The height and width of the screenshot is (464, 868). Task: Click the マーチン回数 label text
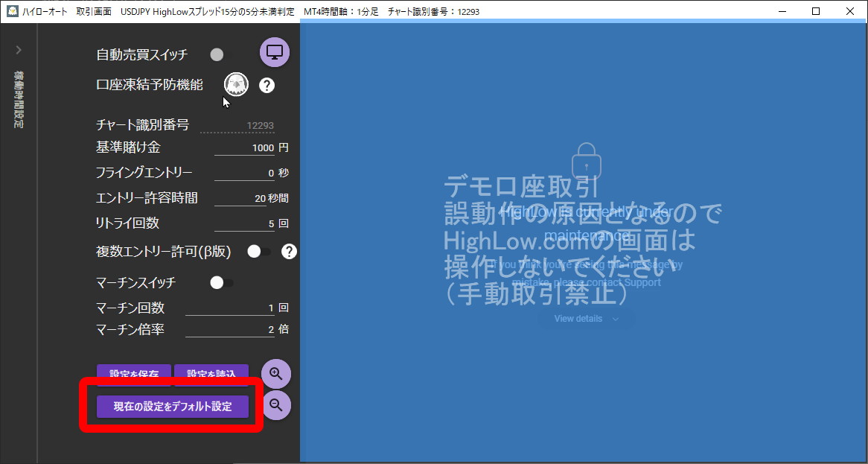point(130,308)
